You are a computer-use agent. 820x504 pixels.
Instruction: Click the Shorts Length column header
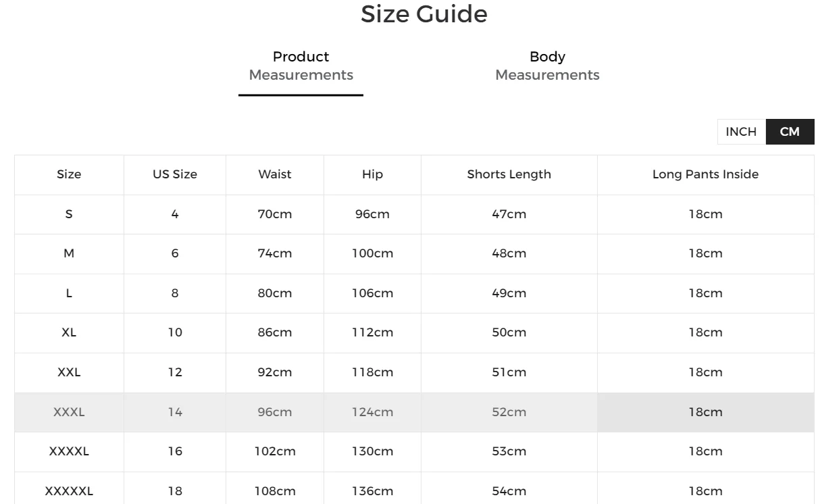(509, 174)
